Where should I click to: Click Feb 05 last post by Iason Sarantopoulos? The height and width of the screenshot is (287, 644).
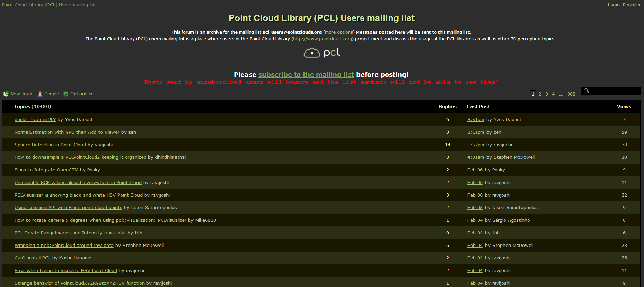(x=475, y=208)
